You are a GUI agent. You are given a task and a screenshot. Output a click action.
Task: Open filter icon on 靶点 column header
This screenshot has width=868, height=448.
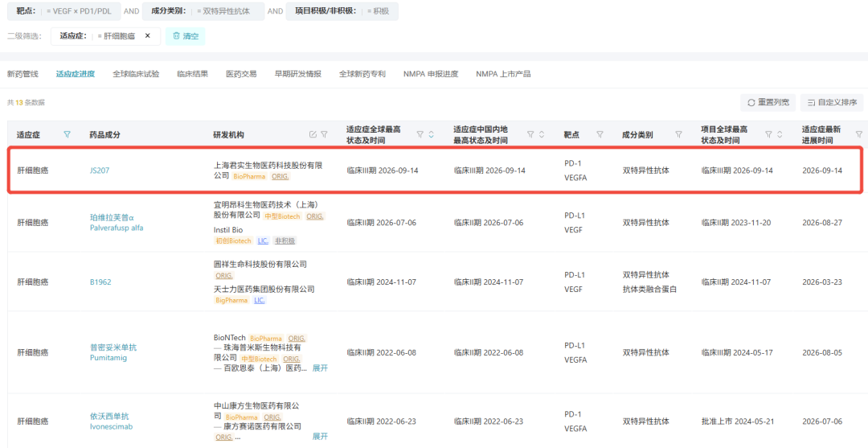[x=600, y=134]
